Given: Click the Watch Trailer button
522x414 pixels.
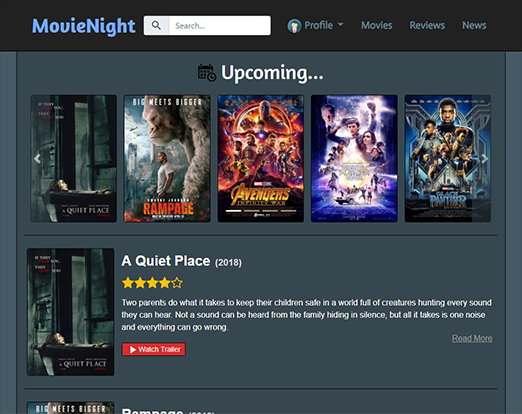Looking at the screenshot, I should pos(154,349).
